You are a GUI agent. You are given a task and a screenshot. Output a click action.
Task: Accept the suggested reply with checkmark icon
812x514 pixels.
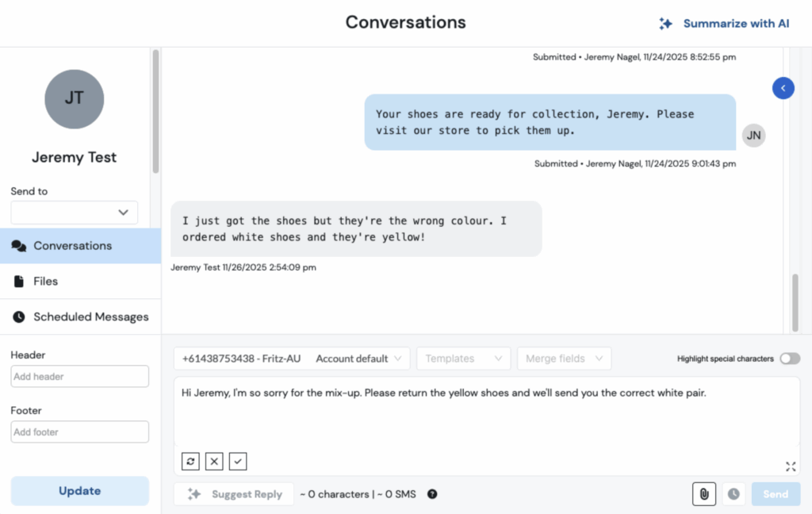click(x=238, y=461)
